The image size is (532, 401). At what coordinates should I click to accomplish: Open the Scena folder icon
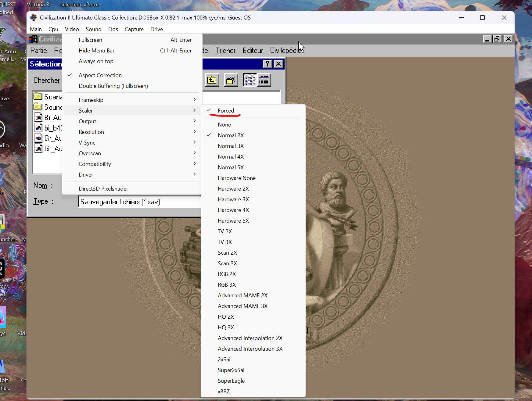point(38,97)
